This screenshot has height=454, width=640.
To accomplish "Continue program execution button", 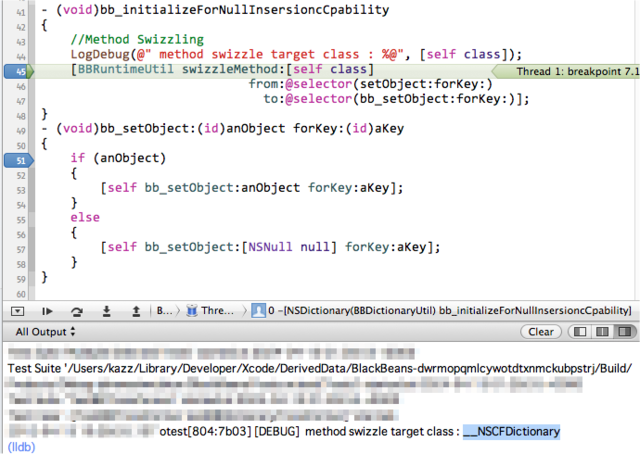I will click(47, 311).
